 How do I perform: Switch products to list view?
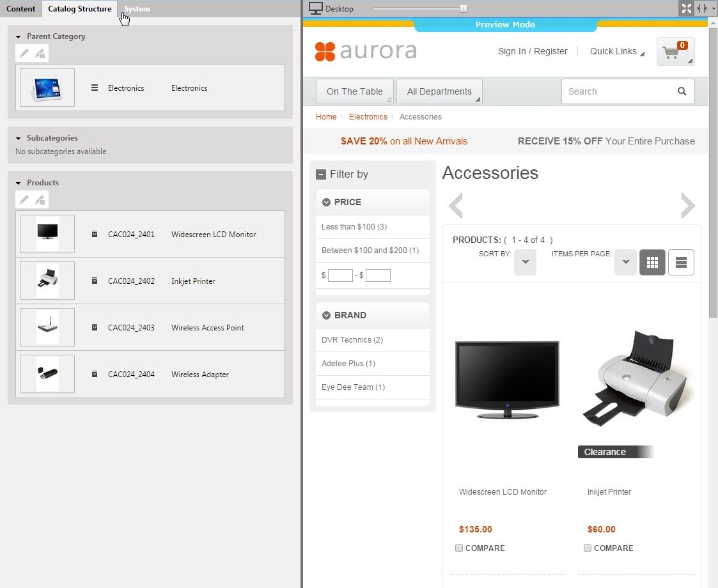[x=681, y=262]
